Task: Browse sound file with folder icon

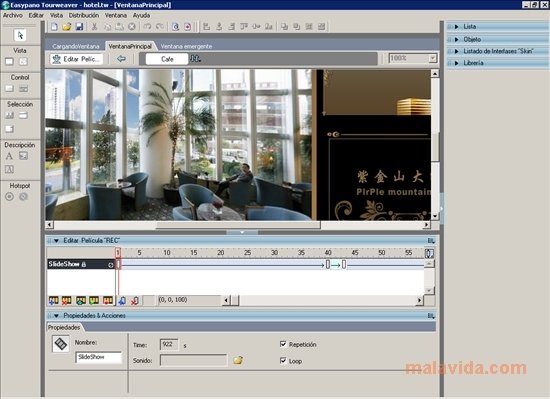Action: pos(238,360)
